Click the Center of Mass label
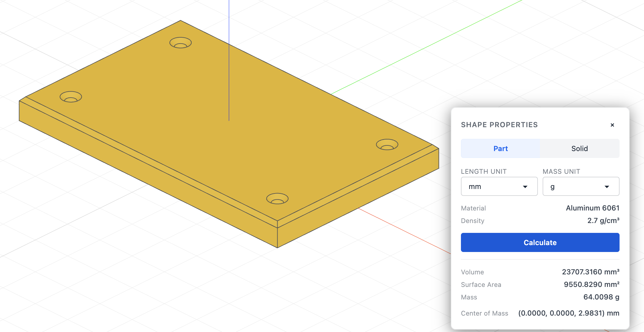The image size is (644, 332). (484, 313)
